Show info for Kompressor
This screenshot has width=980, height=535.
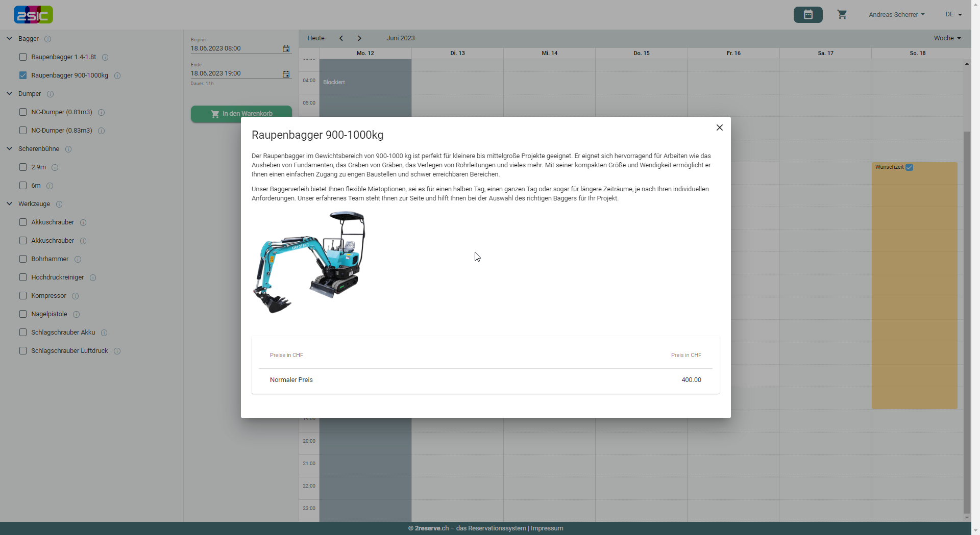[76, 296]
